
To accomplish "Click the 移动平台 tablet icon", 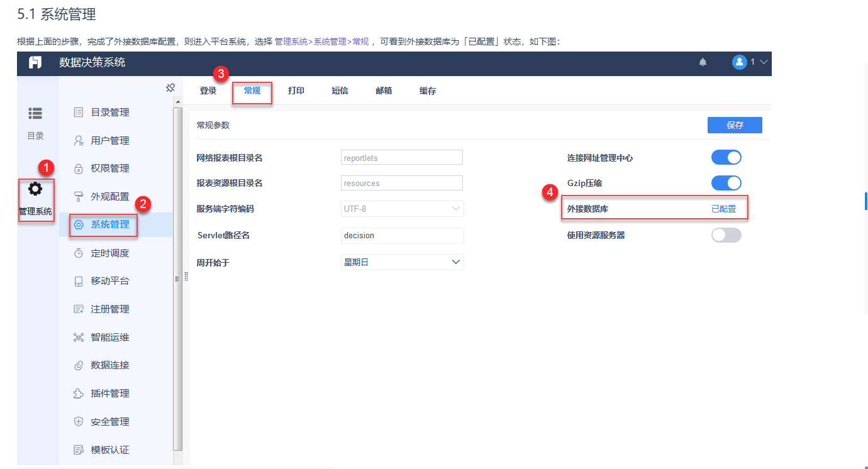I will point(79,281).
